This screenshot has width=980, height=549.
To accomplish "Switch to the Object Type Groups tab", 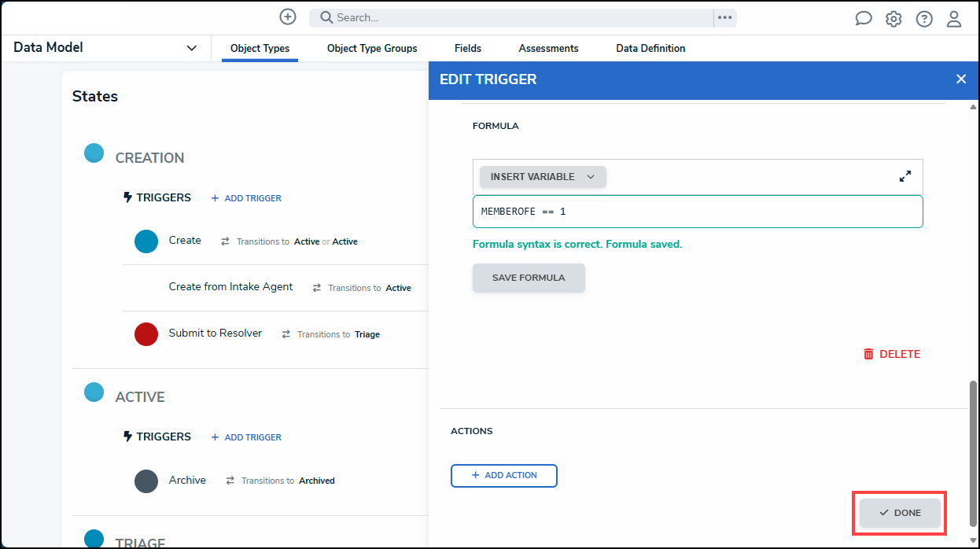I will tap(372, 49).
